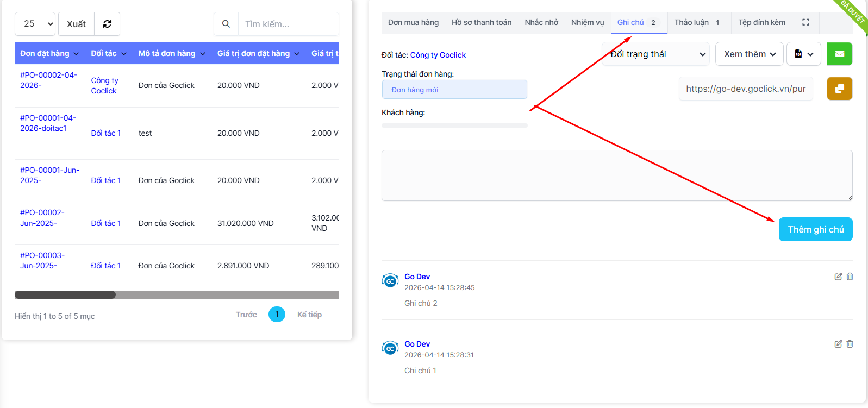Click the green email send icon

(839, 54)
